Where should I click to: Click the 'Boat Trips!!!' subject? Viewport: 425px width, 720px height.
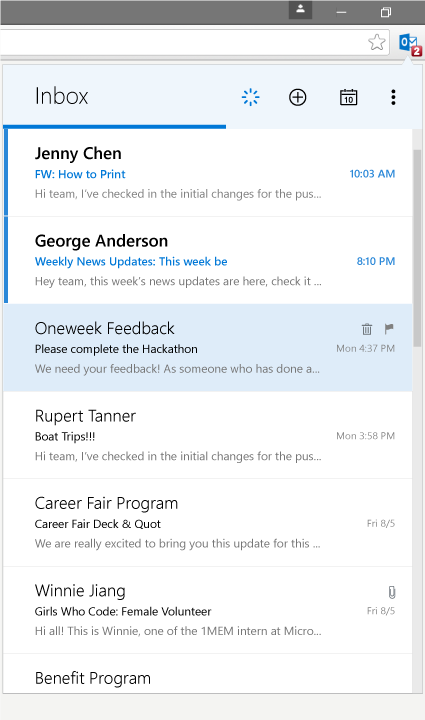[65, 436]
